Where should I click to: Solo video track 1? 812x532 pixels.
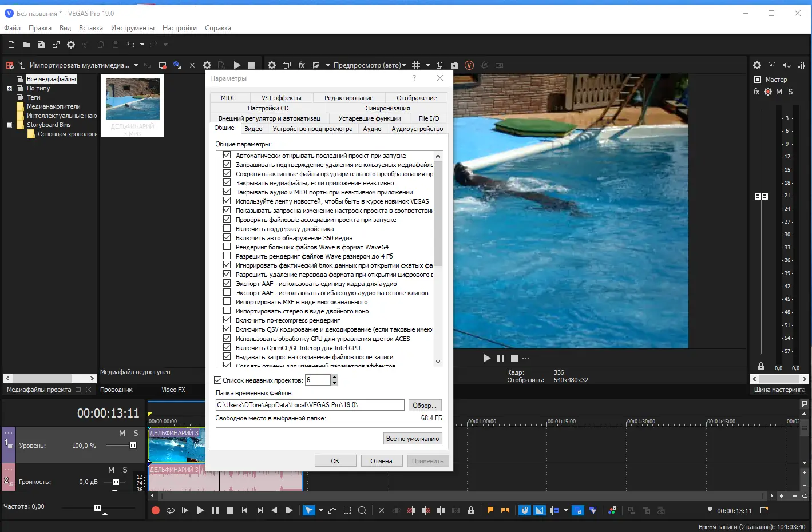tap(136, 433)
